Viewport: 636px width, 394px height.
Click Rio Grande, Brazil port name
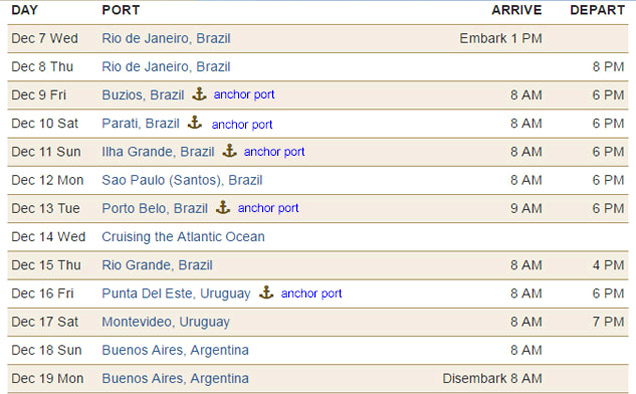(x=157, y=265)
